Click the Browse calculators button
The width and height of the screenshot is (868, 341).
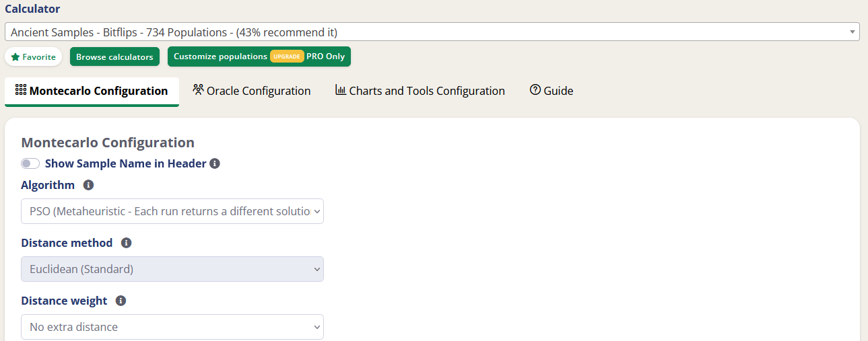pos(114,57)
